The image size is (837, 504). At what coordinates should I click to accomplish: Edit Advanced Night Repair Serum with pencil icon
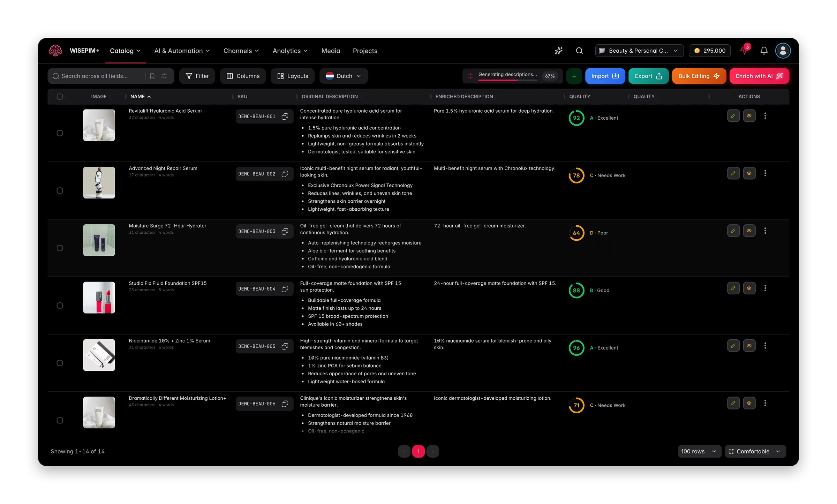coord(733,173)
